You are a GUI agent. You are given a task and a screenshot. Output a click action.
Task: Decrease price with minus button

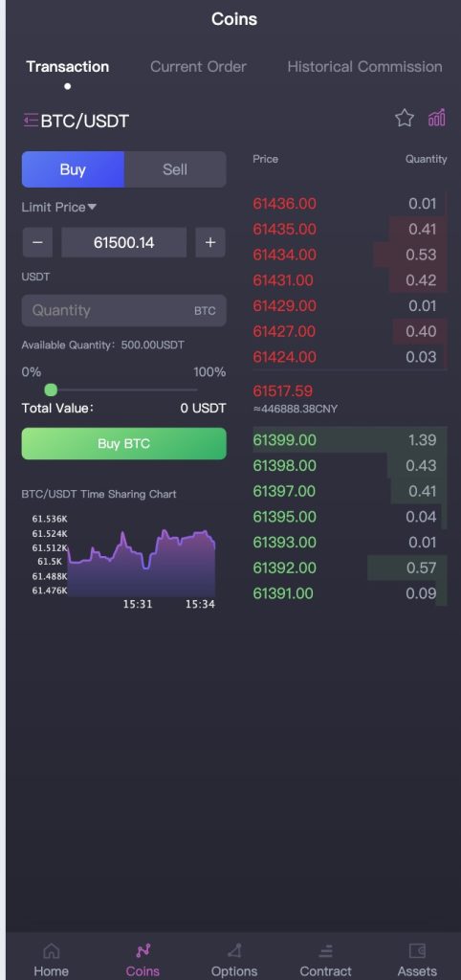pyautogui.click(x=37, y=242)
